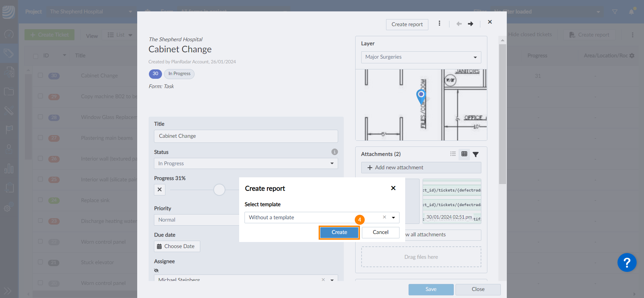Viewport: 644px width, 298px height.
Task: Cancel the Create report dialog
Action: point(380,232)
